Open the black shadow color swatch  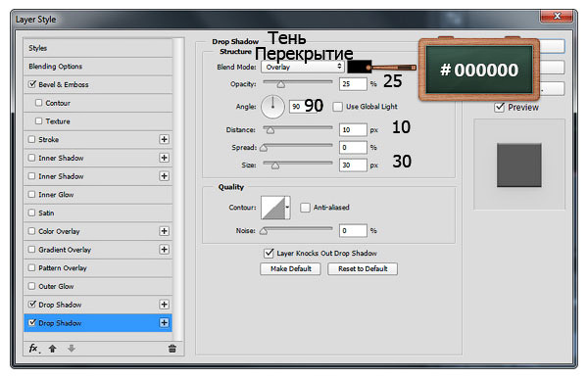tap(359, 67)
